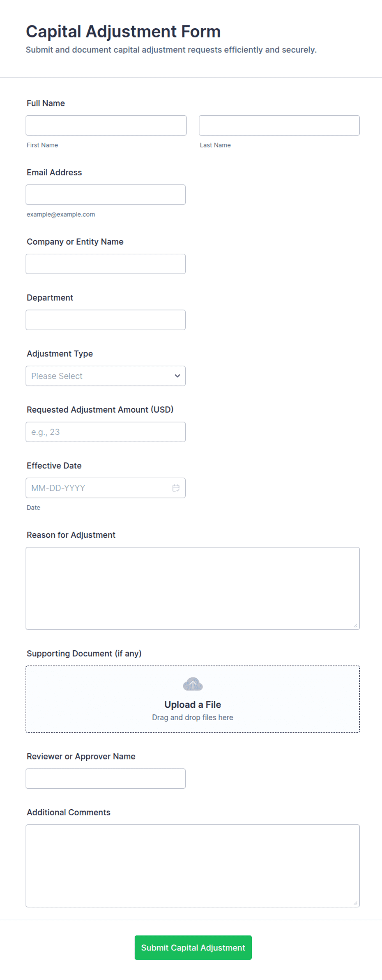Submit the Capital Adjustment form
382x980 pixels.
(193, 948)
